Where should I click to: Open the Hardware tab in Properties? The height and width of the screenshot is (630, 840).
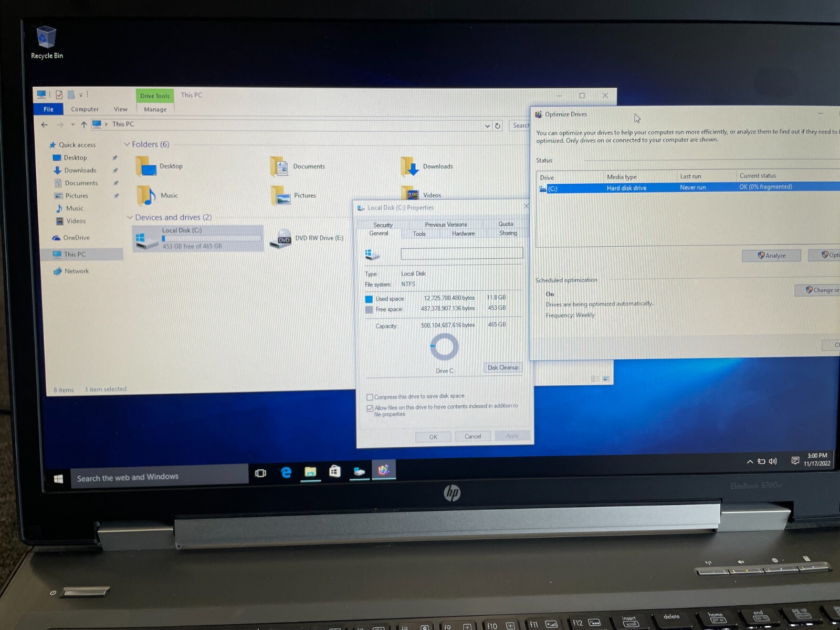[463, 233]
